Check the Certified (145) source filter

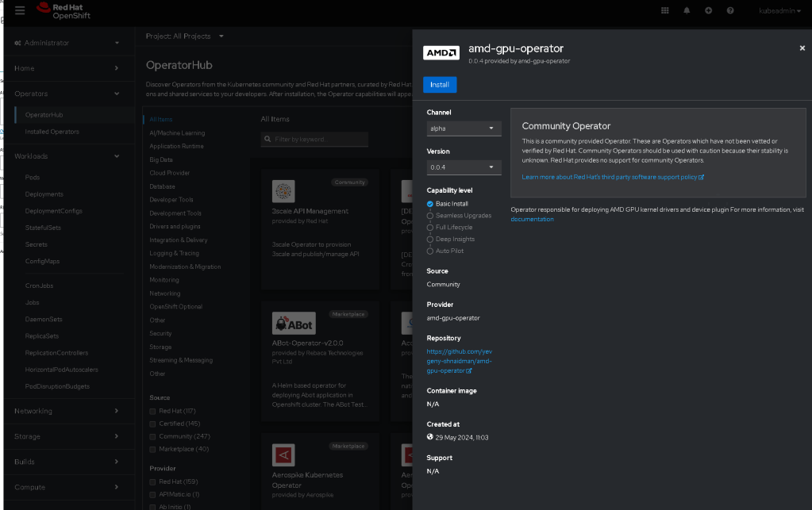pos(152,424)
